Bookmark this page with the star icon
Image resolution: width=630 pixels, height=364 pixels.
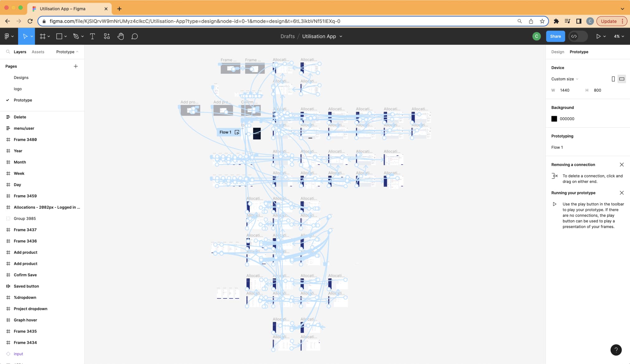(542, 21)
